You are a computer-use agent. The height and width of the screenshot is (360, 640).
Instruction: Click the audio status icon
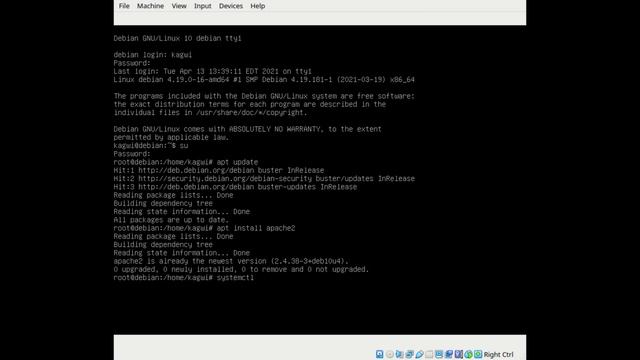[399, 354]
